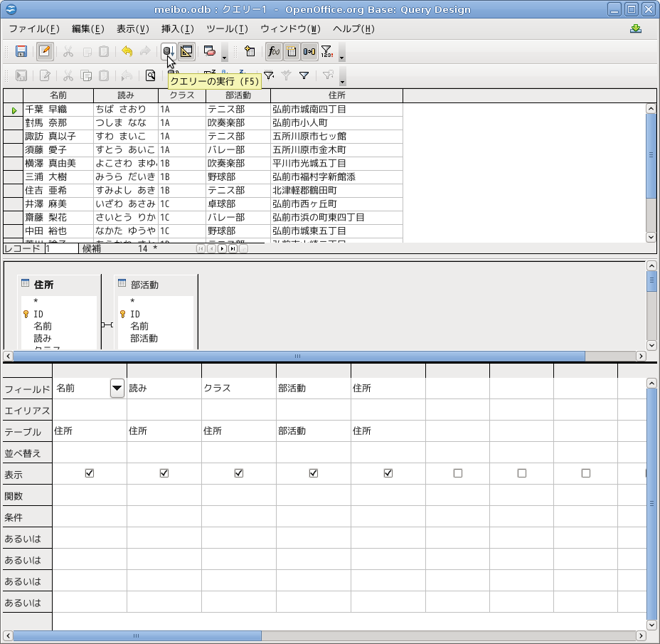Viewport: 660px width, 644px height.
Task: Uncheck the visible checkbox for 名前 column
Action: pyautogui.click(x=90, y=473)
